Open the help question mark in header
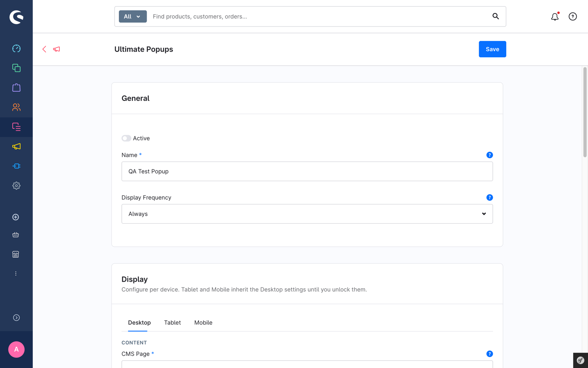 (x=572, y=17)
